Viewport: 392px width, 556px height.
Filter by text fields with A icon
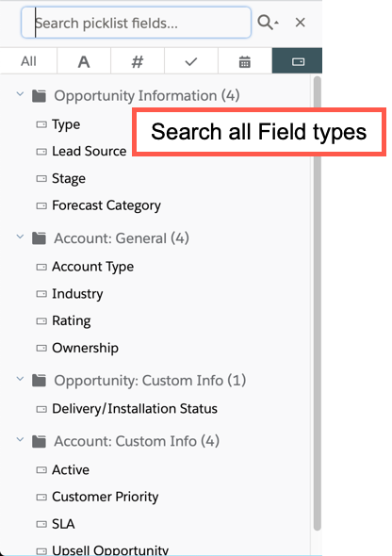84,61
